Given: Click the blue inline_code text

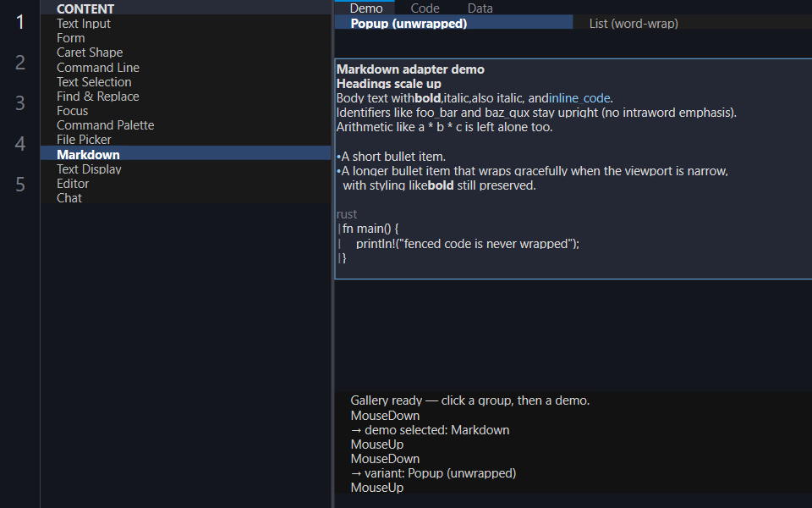Looking at the screenshot, I should click(579, 98).
